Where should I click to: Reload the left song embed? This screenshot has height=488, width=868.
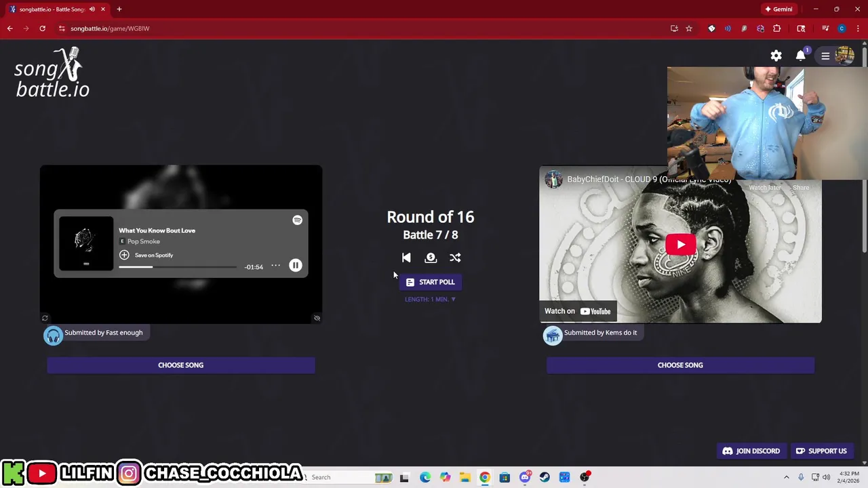(x=45, y=318)
